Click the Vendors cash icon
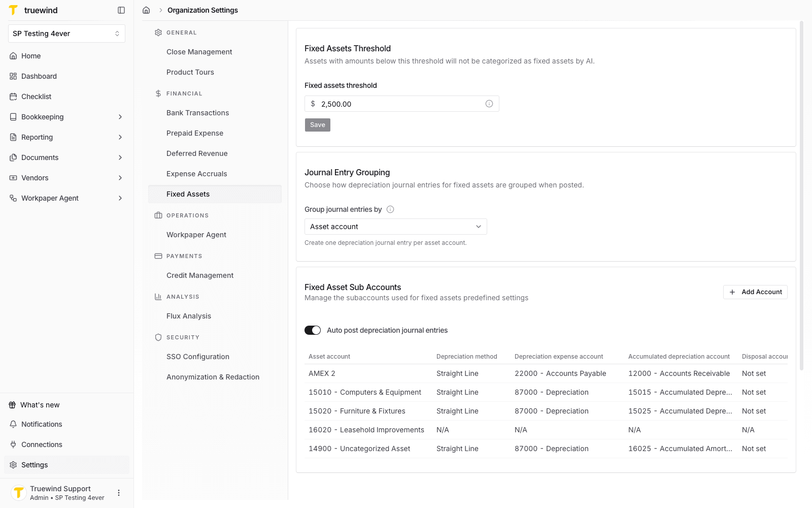 pos(13,178)
